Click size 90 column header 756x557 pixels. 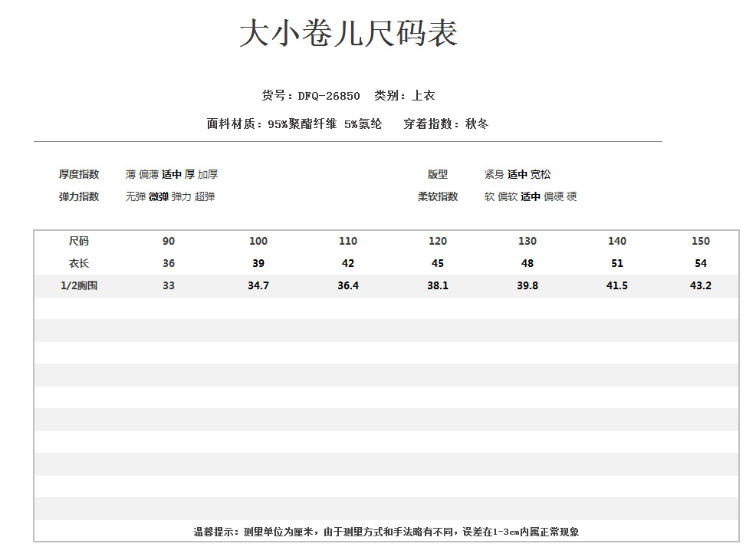click(x=169, y=241)
